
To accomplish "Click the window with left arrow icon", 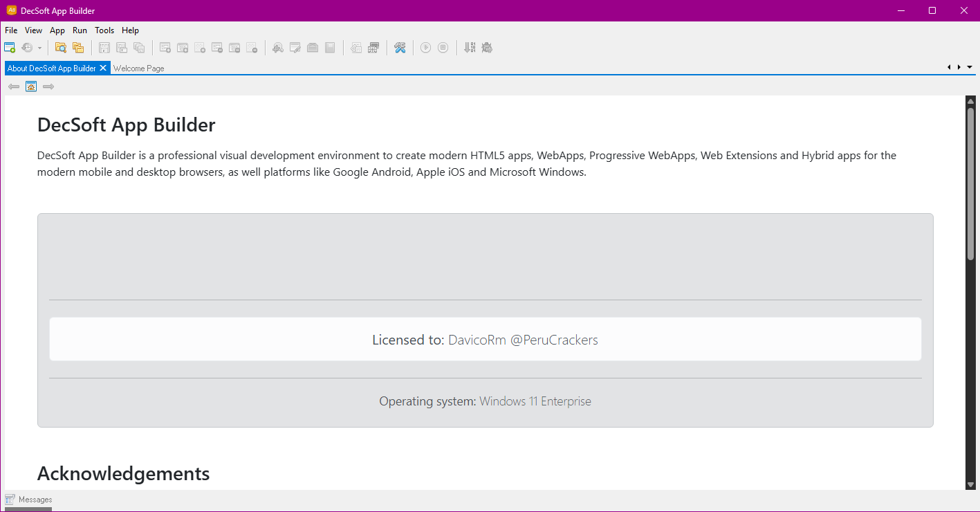I will [356, 48].
